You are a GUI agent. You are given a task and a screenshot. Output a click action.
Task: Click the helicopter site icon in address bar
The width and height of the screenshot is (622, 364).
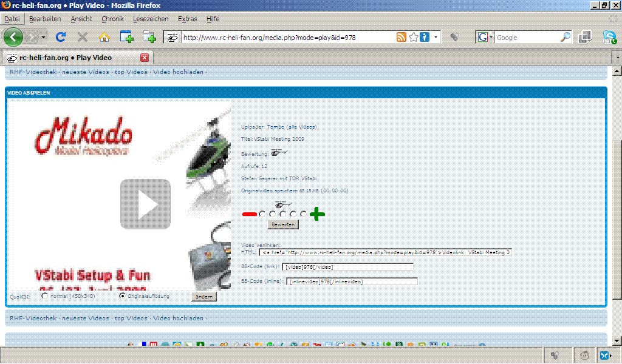click(x=172, y=38)
